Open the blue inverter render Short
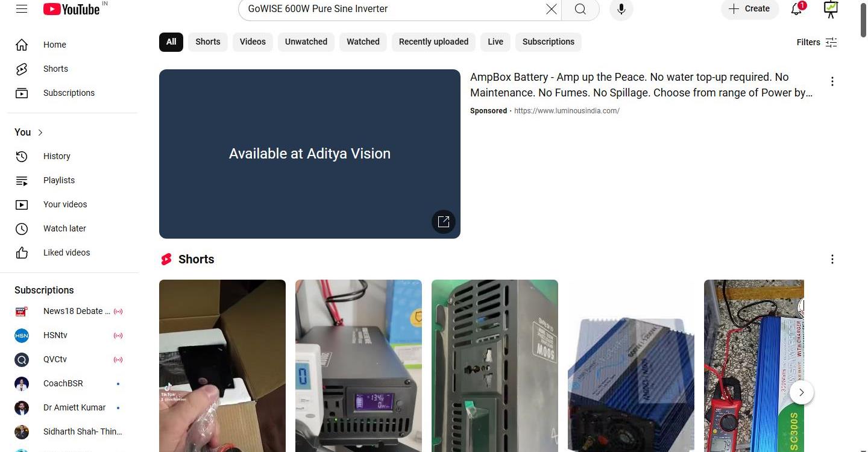Screen dimensions: 868x452 click(631, 366)
